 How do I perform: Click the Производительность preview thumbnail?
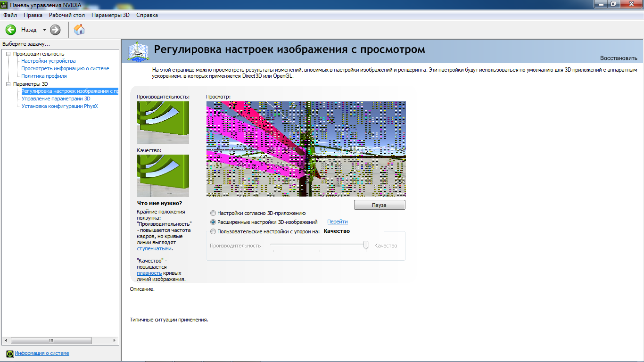click(x=163, y=123)
